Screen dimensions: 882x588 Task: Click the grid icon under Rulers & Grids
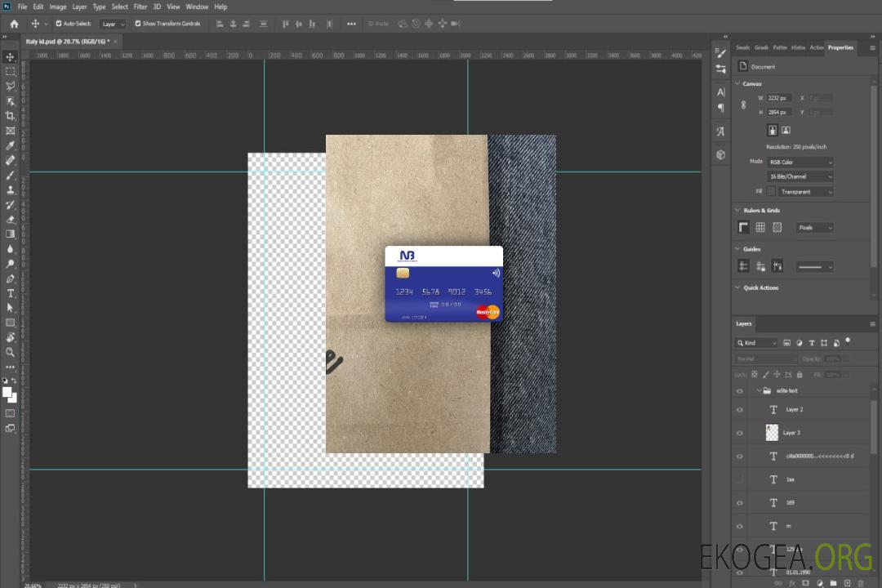759,228
